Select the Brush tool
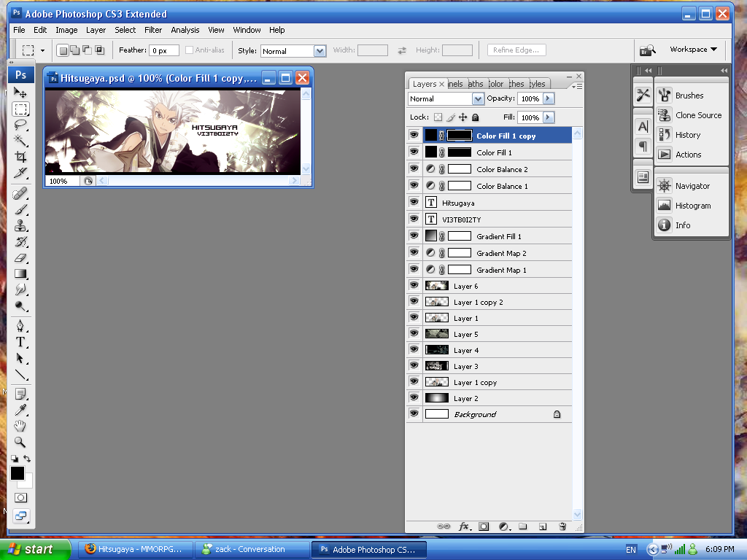The image size is (747, 560). [x=20, y=209]
